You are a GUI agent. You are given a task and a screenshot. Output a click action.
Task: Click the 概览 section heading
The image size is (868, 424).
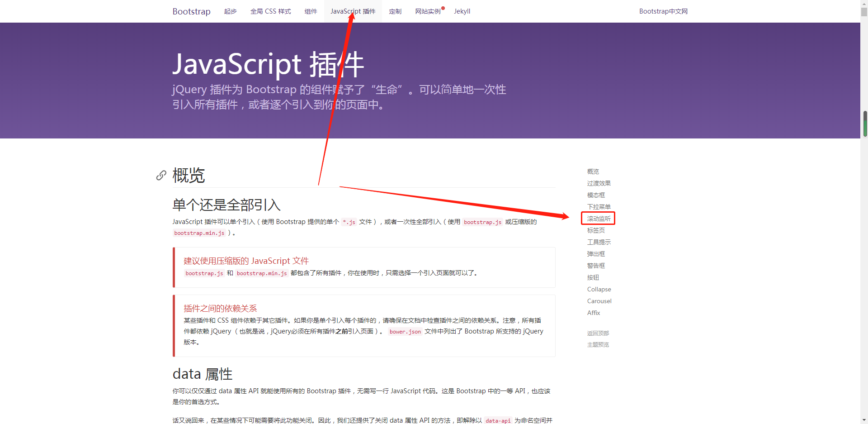click(189, 176)
